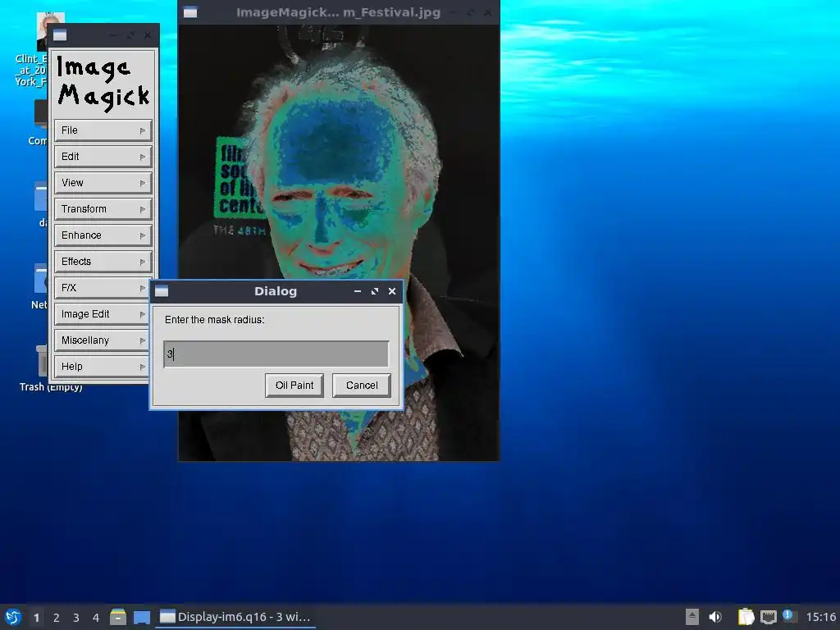Focus the mask radius input field
Screen dimensions: 840x630
(276, 354)
